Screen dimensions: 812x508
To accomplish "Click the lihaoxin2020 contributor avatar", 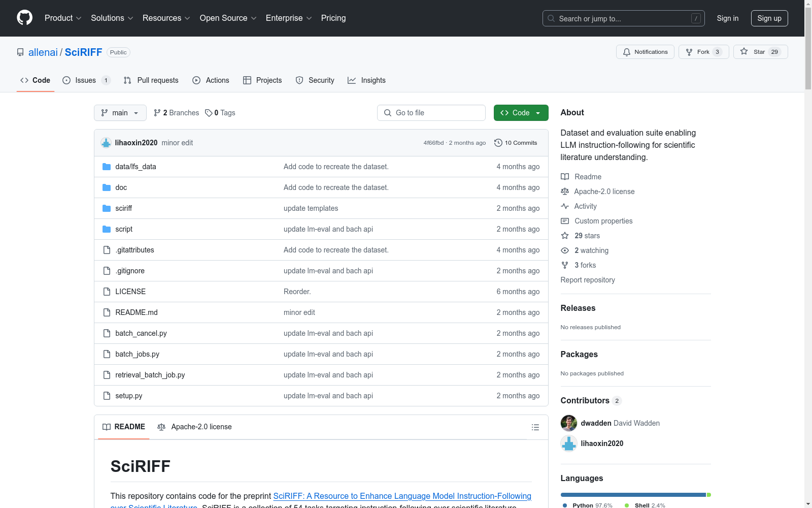I will (x=569, y=443).
